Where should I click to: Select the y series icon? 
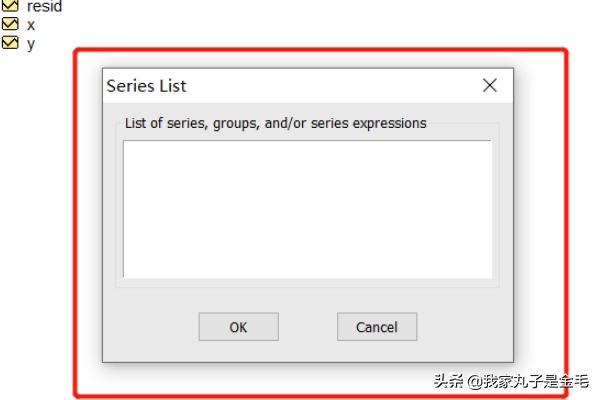(x=10, y=42)
